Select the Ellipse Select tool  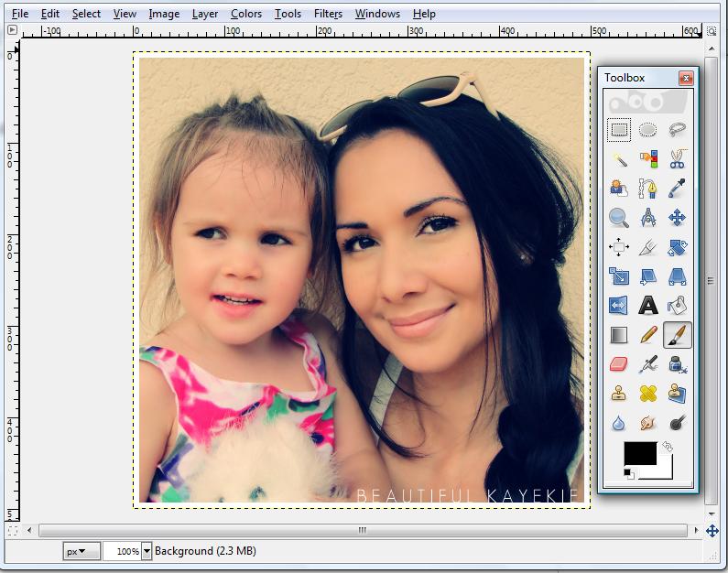648,130
